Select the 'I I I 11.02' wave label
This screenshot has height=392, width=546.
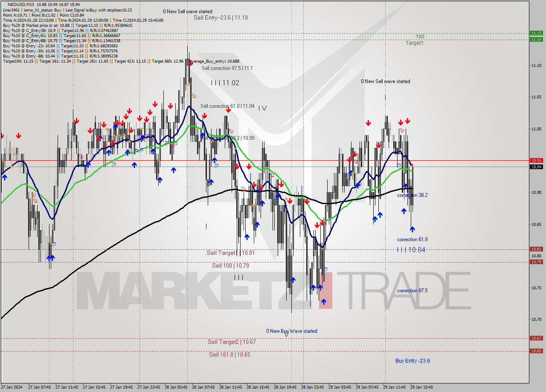[x=225, y=83]
